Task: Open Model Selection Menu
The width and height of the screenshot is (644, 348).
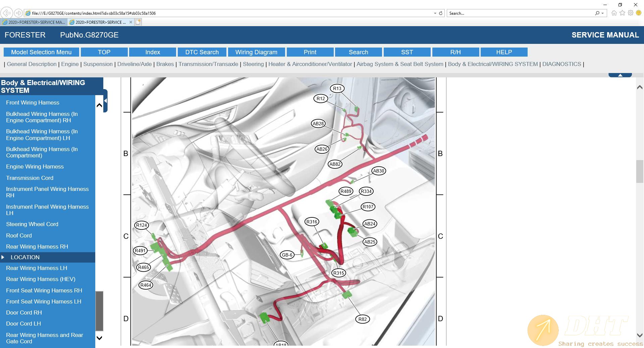Action: (x=41, y=52)
